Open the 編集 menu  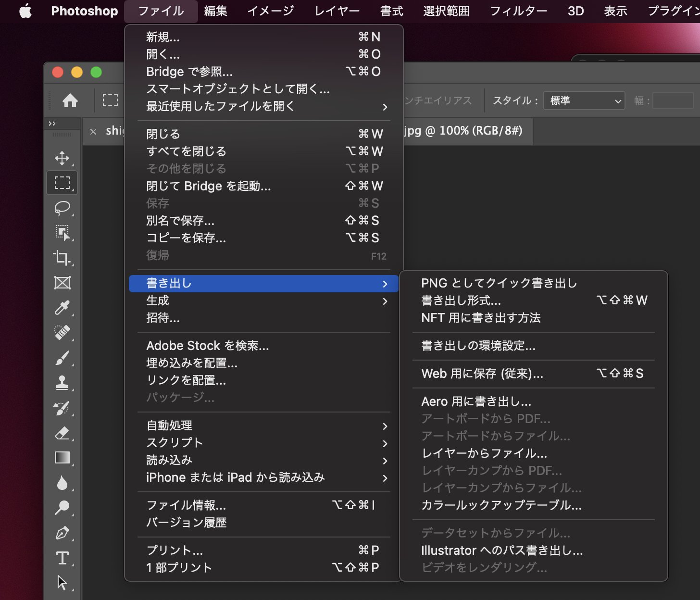click(215, 11)
